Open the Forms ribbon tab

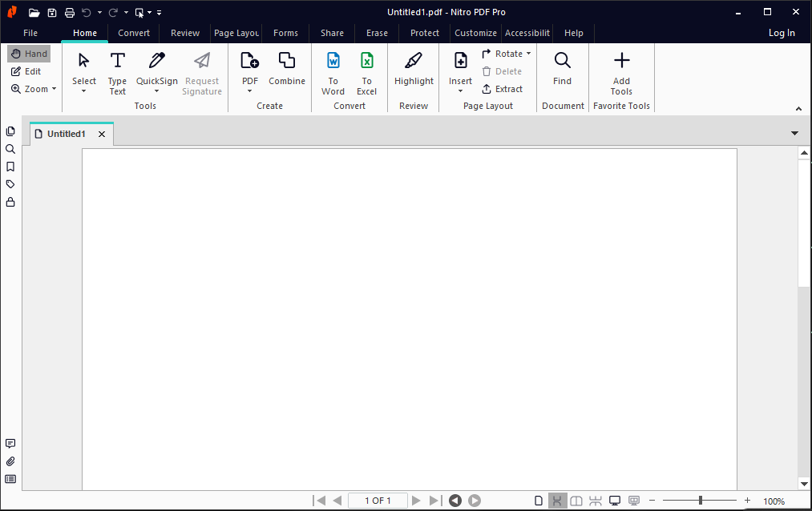pyautogui.click(x=286, y=33)
